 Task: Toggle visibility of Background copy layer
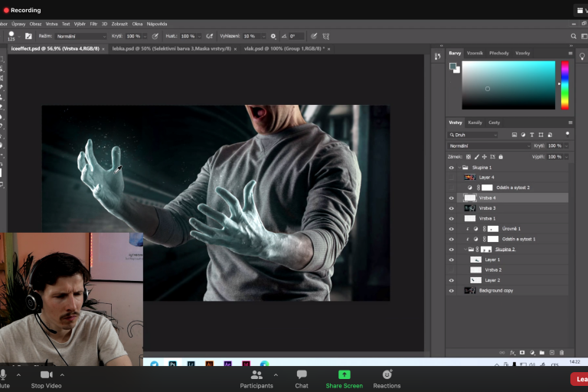(451, 291)
